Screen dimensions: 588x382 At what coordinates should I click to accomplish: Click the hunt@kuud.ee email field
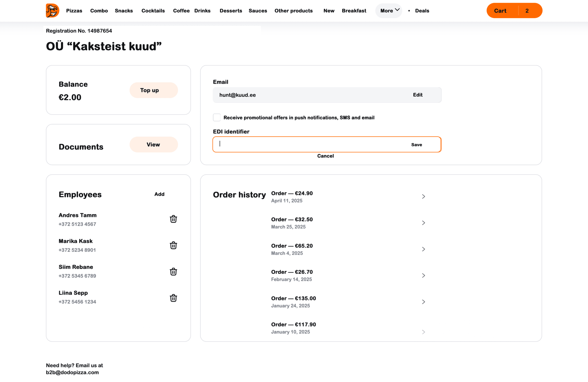click(327, 95)
